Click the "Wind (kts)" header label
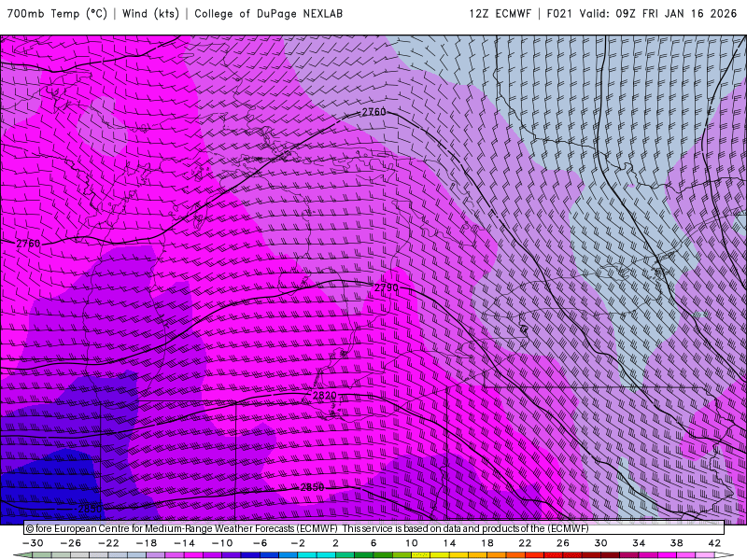Screen dimensions: 747x560 pyautogui.click(x=150, y=14)
